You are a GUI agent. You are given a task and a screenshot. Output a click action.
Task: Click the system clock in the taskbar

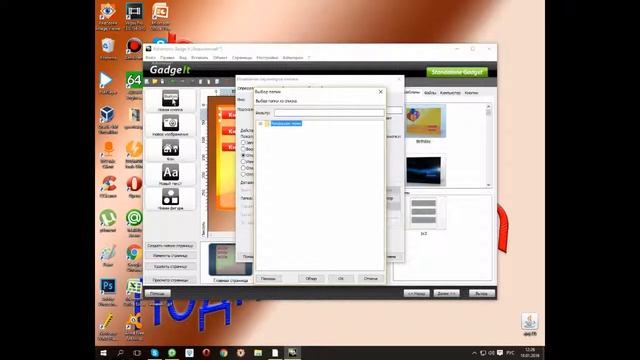point(530,353)
